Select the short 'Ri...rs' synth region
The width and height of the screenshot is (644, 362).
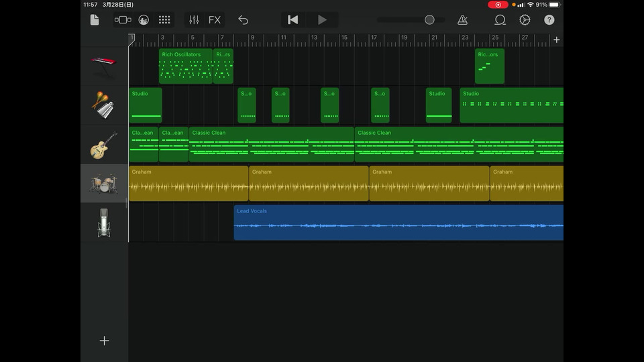click(223, 66)
